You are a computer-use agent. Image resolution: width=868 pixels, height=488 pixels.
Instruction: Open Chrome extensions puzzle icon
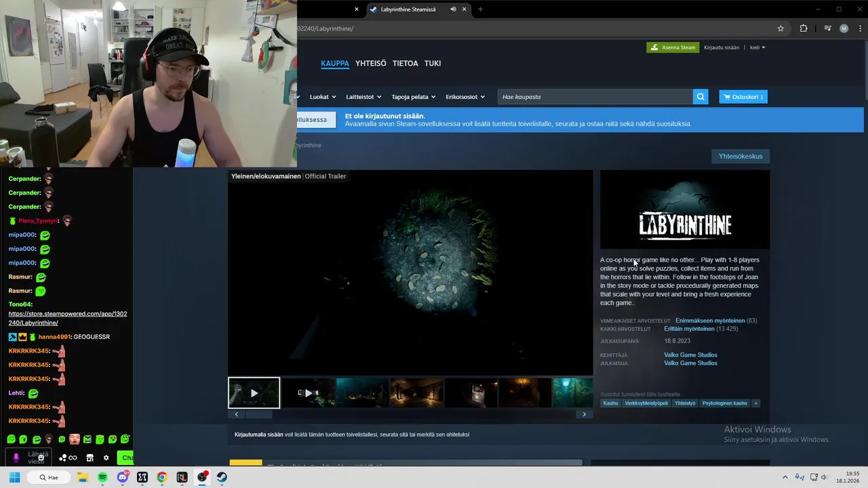point(804,28)
